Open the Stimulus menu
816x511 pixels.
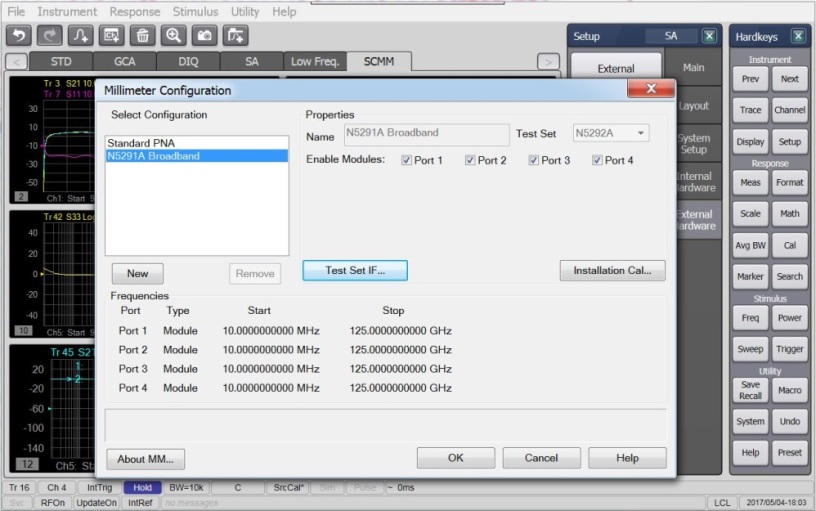[196, 11]
